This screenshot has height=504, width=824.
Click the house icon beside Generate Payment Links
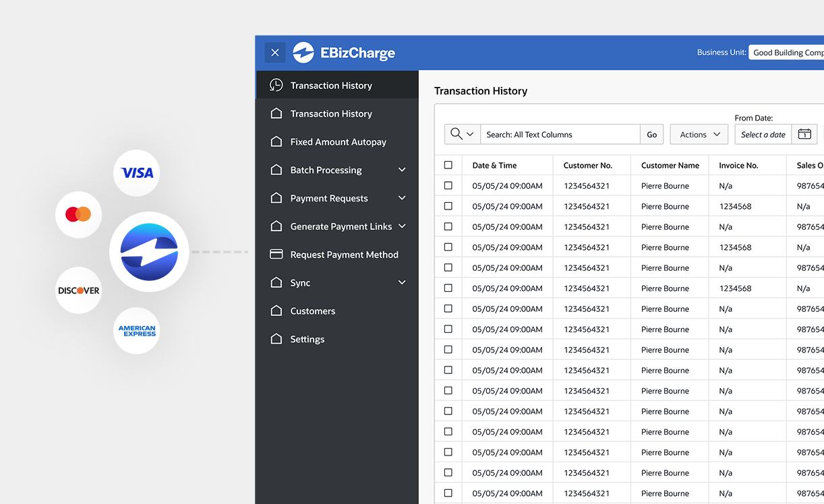(276, 226)
